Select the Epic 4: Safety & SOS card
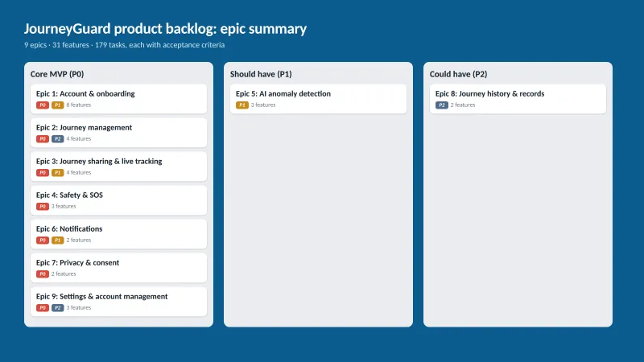This screenshot has height=362, width=644. (x=118, y=200)
